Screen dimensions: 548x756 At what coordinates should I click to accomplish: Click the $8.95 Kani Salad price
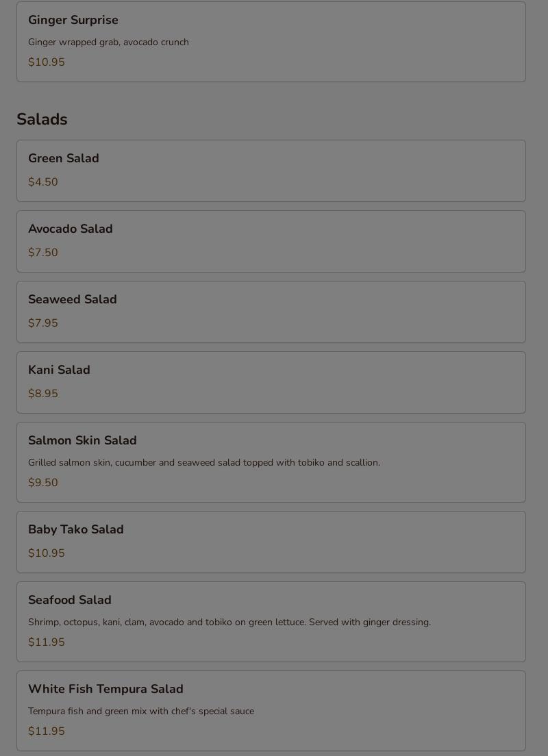43,394
